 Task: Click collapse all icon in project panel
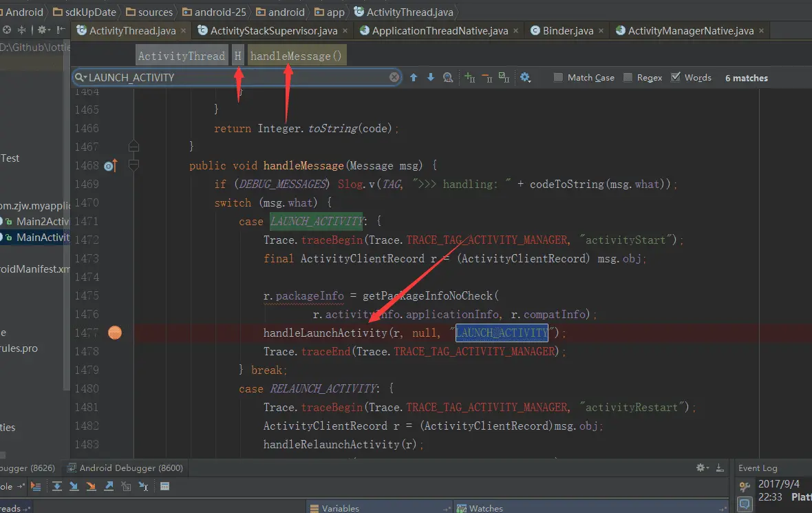tap(22, 30)
